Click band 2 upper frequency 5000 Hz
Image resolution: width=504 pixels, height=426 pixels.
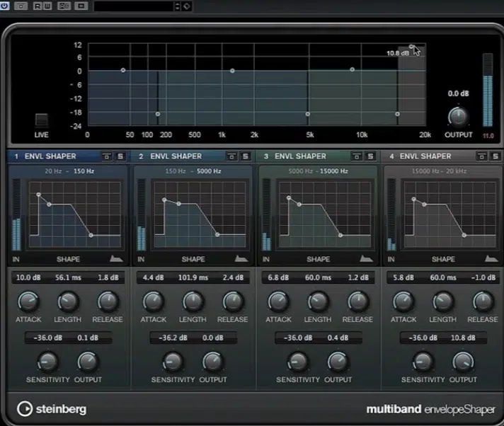pos(209,171)
